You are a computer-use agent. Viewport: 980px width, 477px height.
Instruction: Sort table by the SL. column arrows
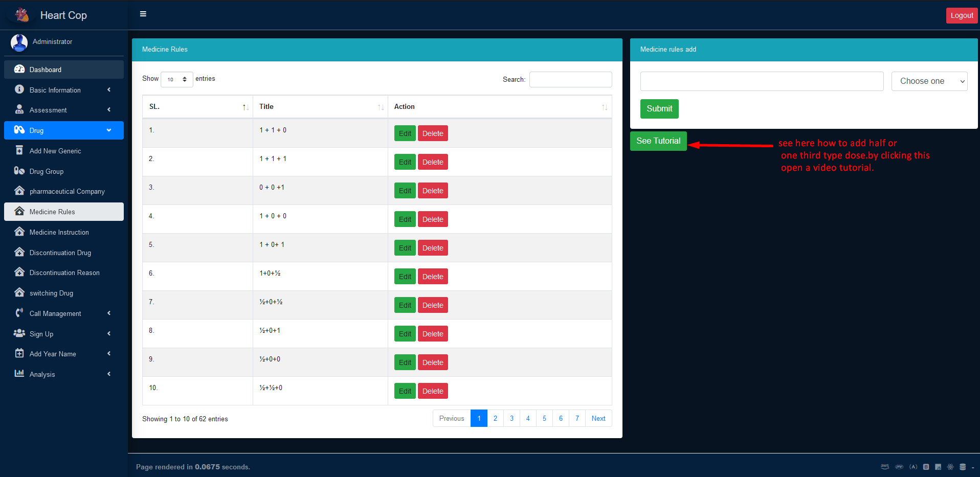click(x=246, y=107)
